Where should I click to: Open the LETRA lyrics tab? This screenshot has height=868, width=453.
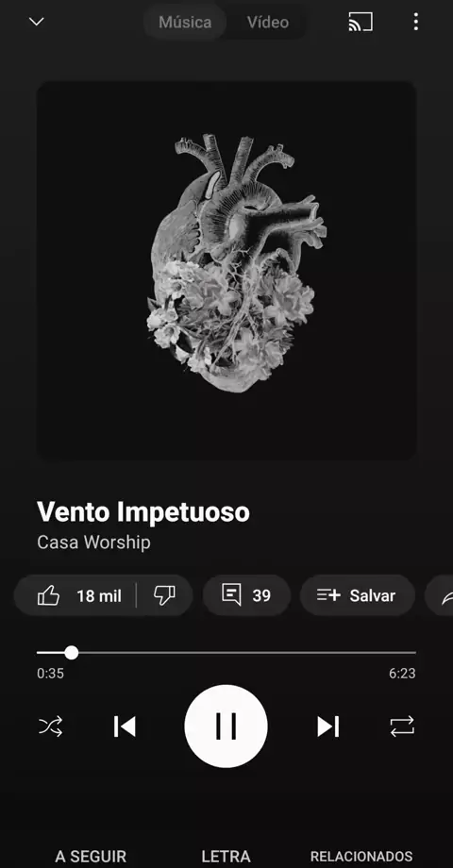click(x=226, y=857)
